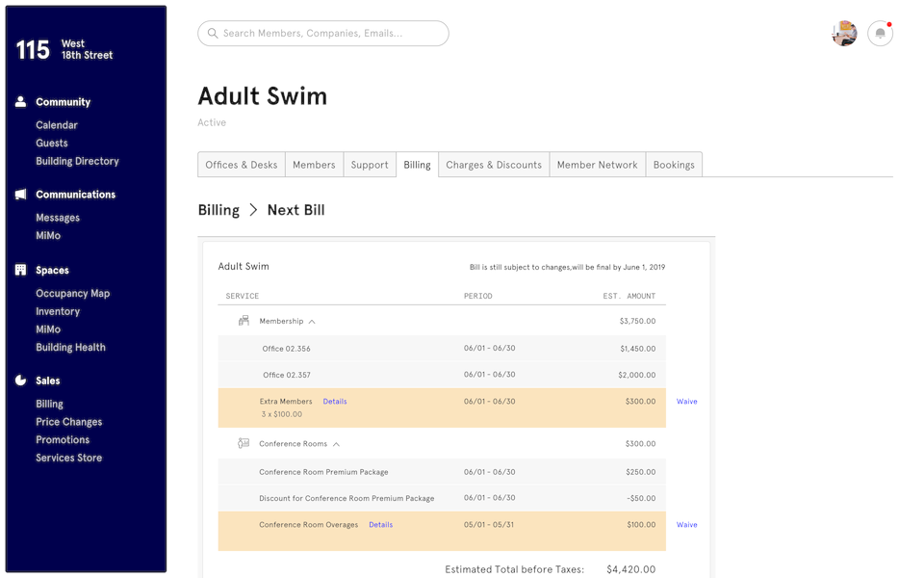This screenshot has width=924, height=578.
Task: Click the $3,750.00 Membership amount
Action: [x=637, y=321]
